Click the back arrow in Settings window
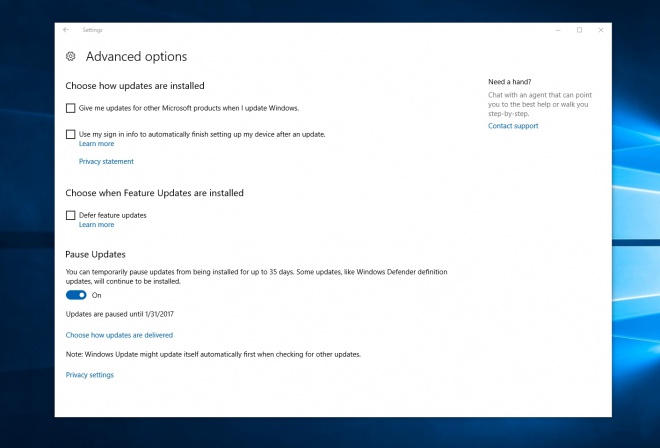The width and height of the screenshot is (660, 448). (x=66, y=30)
